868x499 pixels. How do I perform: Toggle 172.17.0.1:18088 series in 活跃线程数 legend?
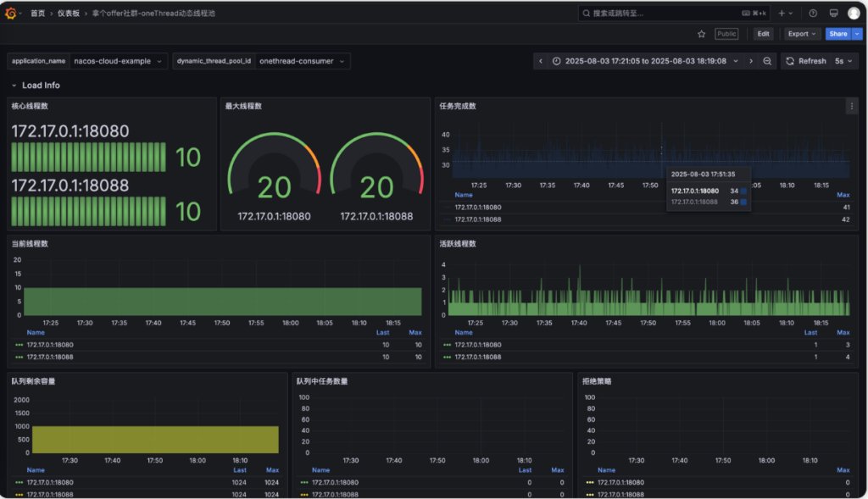point(477,358)
